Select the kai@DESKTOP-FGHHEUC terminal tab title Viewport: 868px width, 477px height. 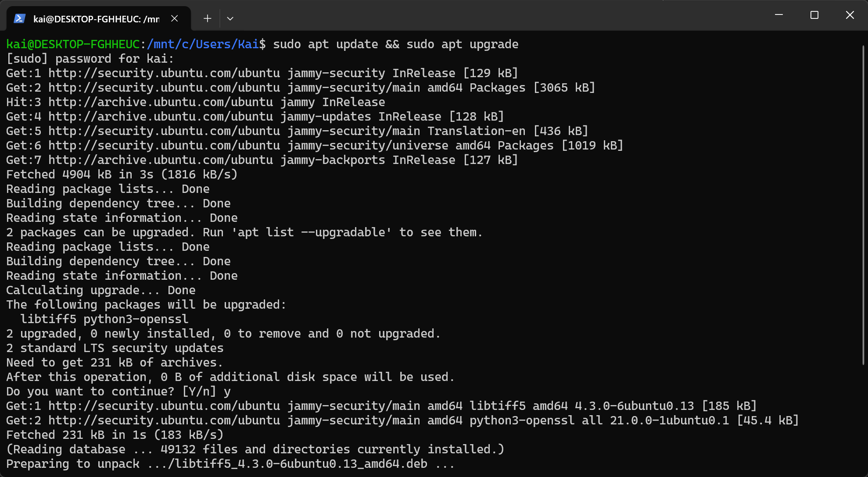pyautogui.click(x=96, y=19)
